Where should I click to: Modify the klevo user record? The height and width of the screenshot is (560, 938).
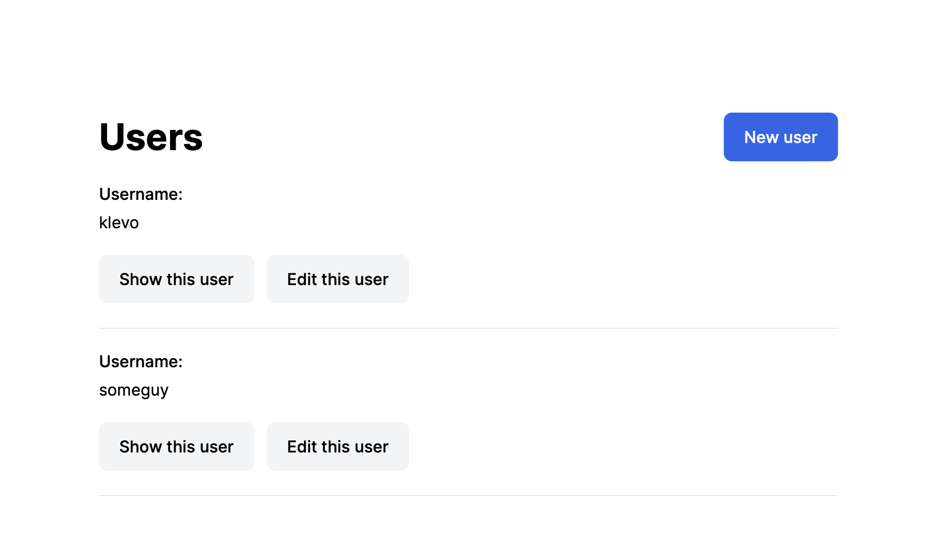point(338,279)
